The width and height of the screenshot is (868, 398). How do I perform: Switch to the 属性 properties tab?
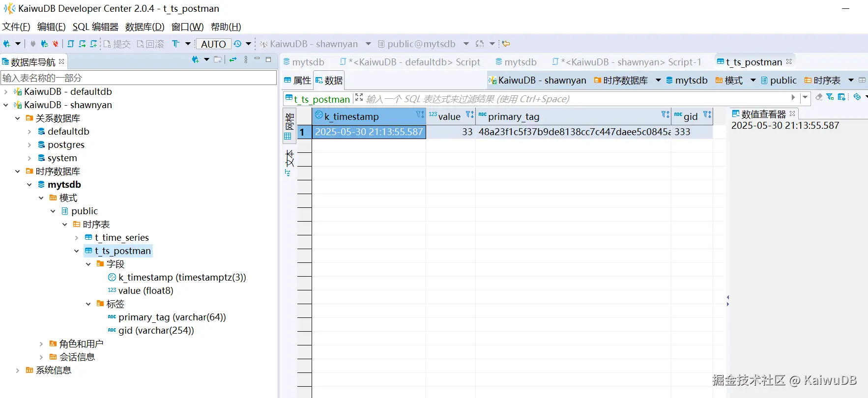click(x=297, y=80)
